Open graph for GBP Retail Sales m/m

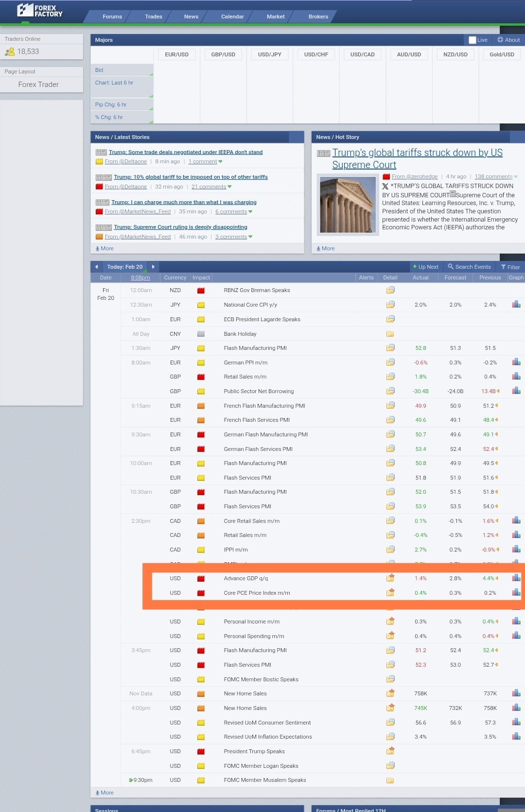click(516, 376)
